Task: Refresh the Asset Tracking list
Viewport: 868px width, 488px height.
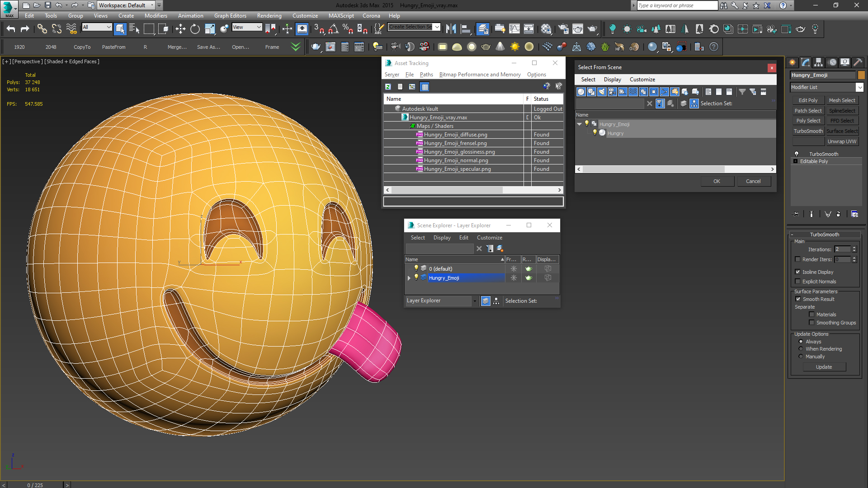Action: pyautogui.click(x=388, y=87)
